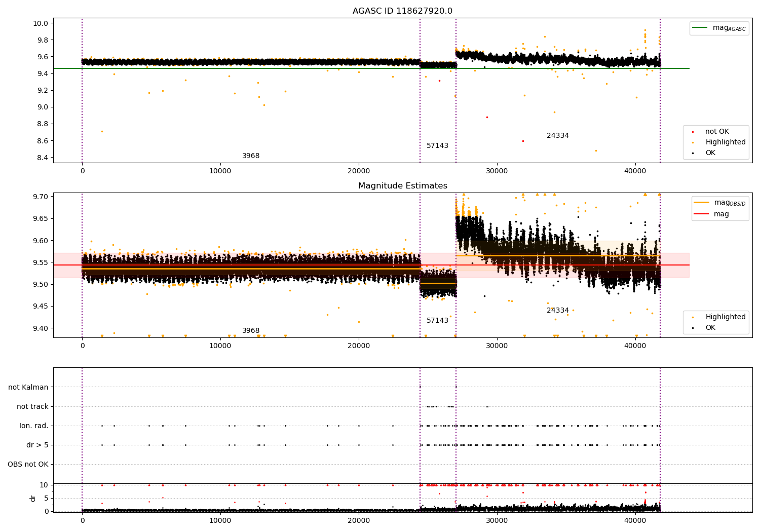Click the 8.4 tick label on top plot
Viewport: 760px width, 532px height.
click(x=43, y=158)
